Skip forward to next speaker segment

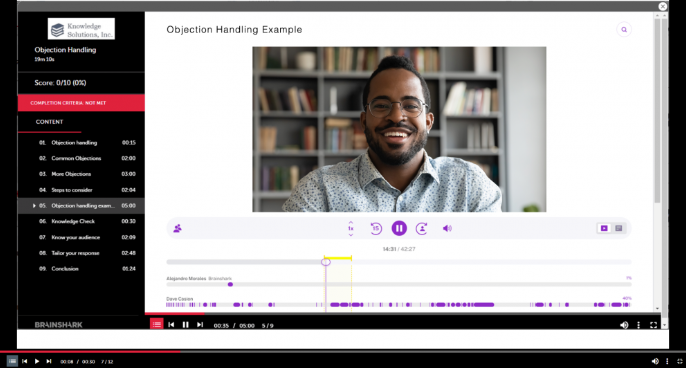[422, 228]
